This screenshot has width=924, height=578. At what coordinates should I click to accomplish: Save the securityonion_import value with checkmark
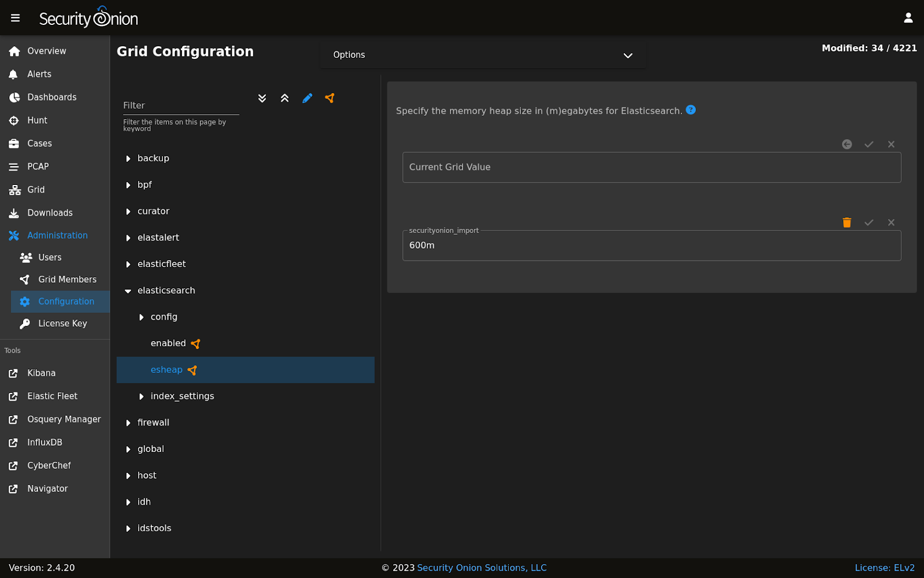869,223
